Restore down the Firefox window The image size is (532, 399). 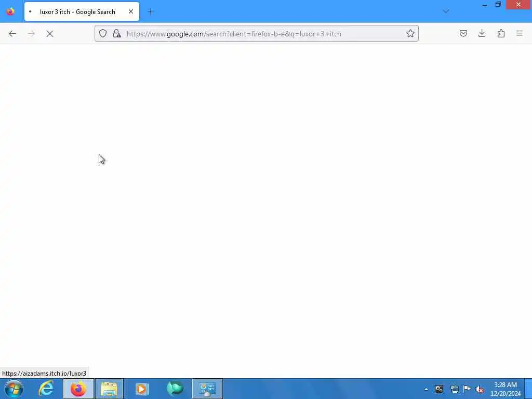[x=498, y=5]
